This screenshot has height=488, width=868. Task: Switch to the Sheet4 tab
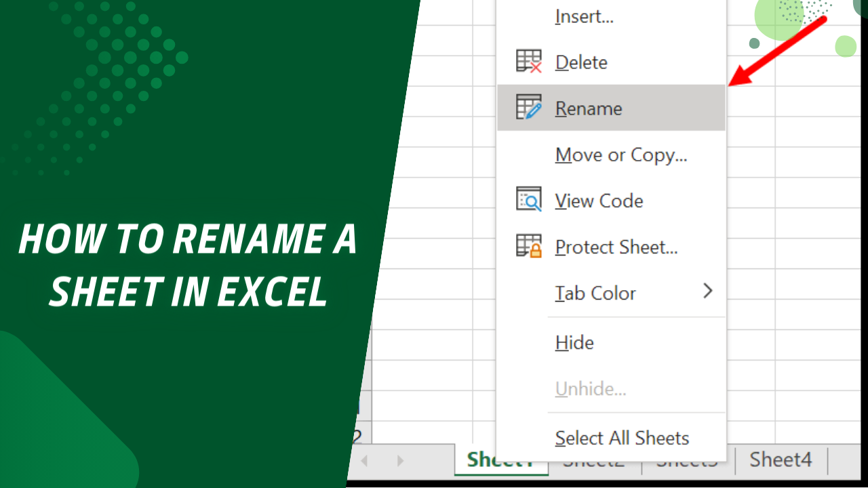coord(780,460)
